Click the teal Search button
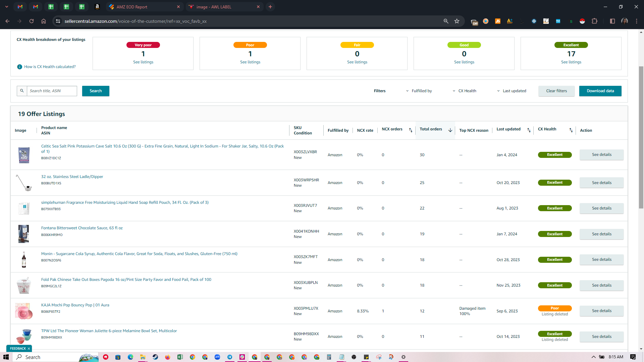Image resolution: width=644 pixels, height=362 pixels. [96, 91]
